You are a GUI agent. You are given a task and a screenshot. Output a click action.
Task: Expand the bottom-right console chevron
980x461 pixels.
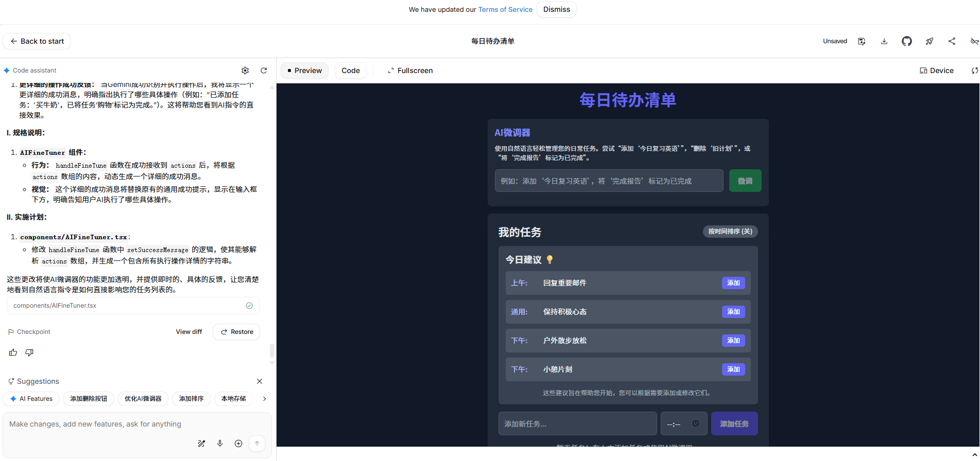pyautogui.click(x=974, y=454)
